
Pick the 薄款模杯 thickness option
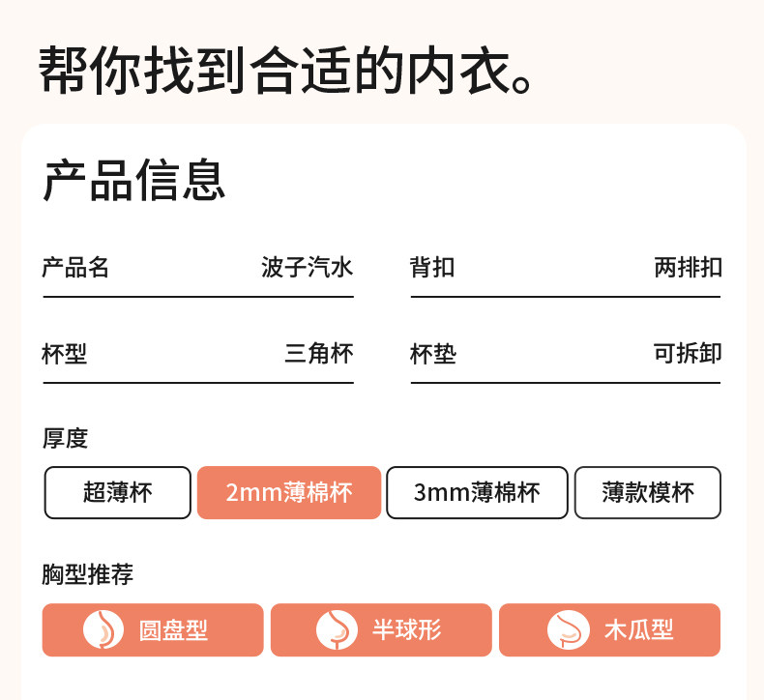[647, 493]
